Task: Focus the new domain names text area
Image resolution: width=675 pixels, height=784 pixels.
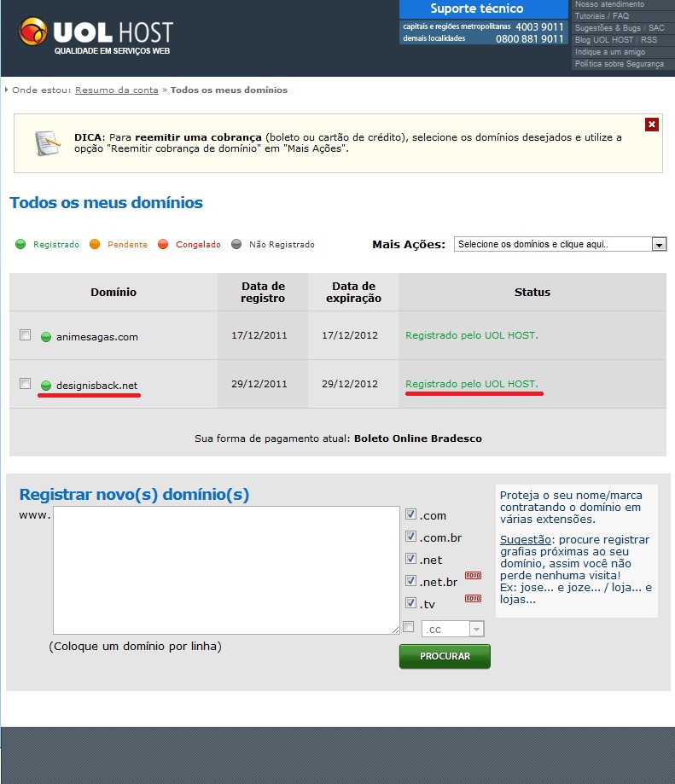Action: (x=226, y=571)
